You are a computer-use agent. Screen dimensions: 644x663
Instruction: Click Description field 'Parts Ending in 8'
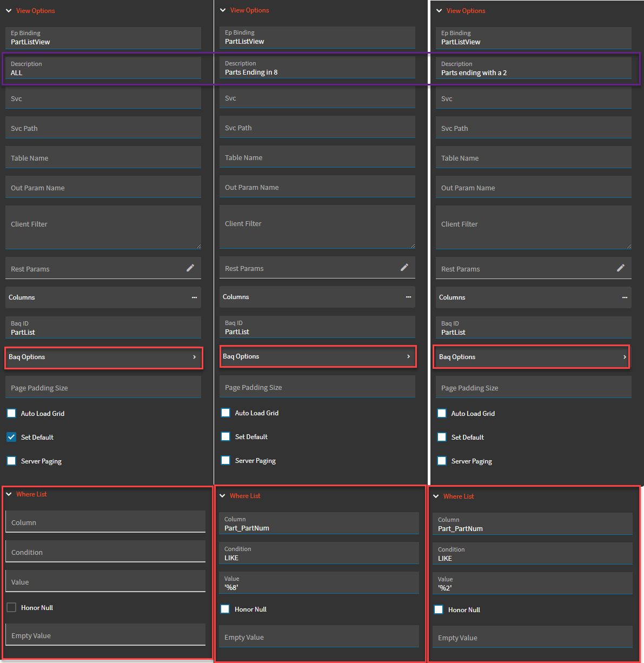click(x=317, y=68)
